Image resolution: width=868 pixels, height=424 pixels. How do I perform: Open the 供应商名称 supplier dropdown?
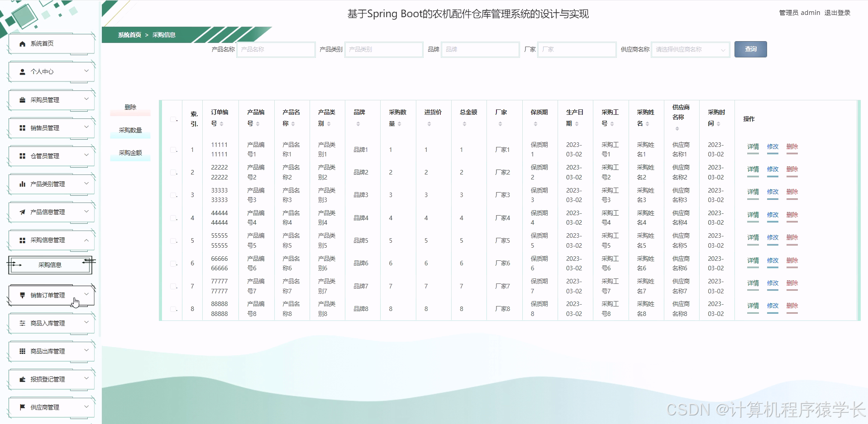[690, 50]
